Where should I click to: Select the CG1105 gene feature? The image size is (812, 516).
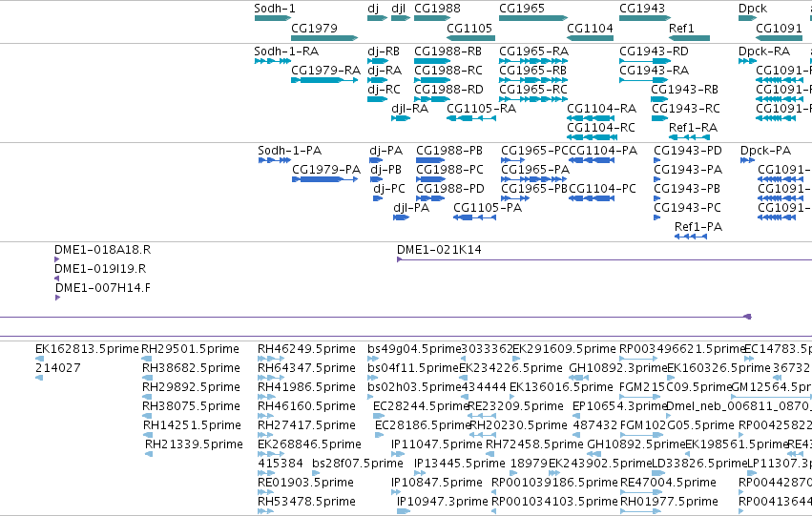click(470, 38)
